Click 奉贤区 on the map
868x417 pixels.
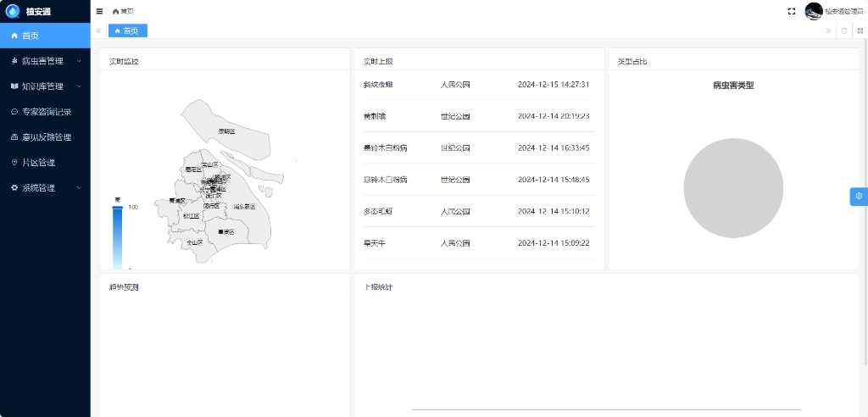coord(225,232)
